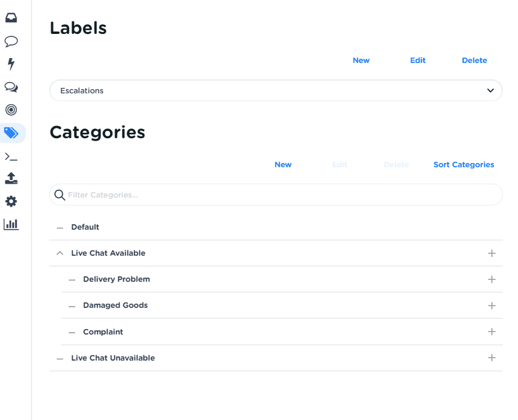Open the target circle sidebar icon
The width and height of the screenshot is (518, 420).
(11, 110)
